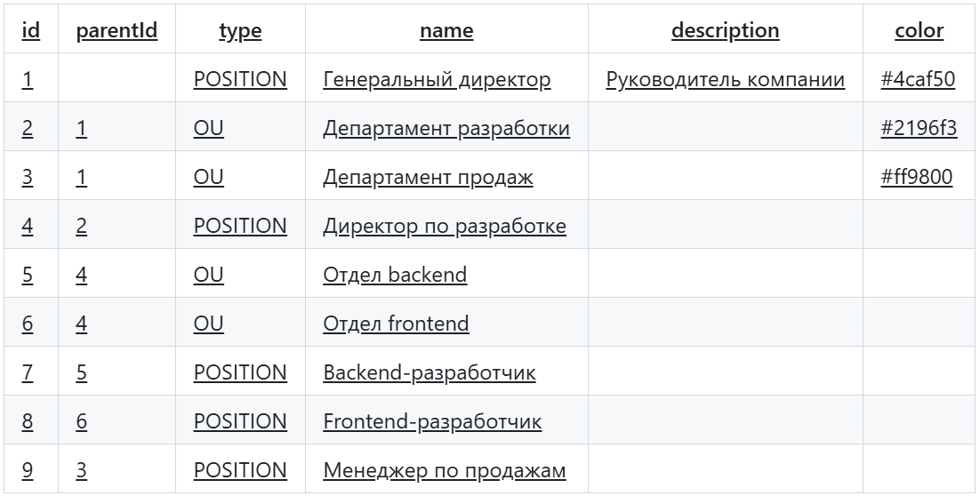Select color value #2196f3
Screen dimensions: 980x496
click(919, 129)
